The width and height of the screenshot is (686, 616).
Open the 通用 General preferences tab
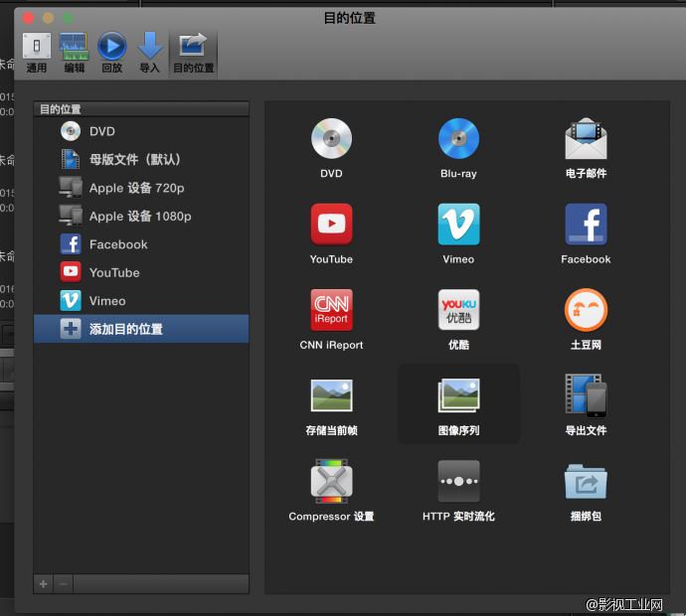pyautogui.click(x=37, y=53)
